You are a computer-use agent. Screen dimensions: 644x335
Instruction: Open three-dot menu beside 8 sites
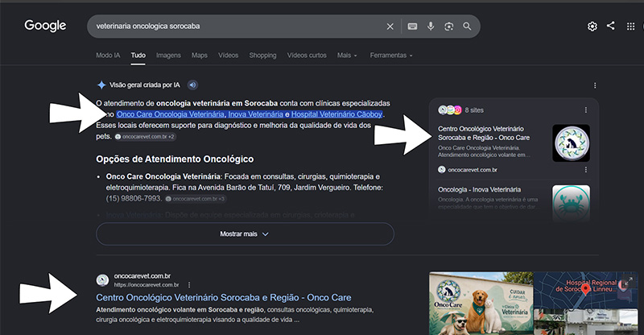tap(586, 110)
